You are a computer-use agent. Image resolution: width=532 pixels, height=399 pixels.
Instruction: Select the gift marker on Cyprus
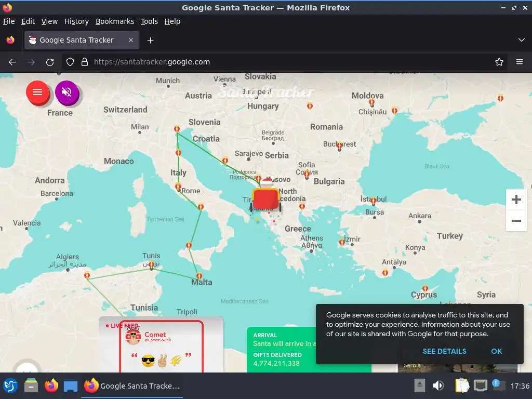[x=425, y=289]
